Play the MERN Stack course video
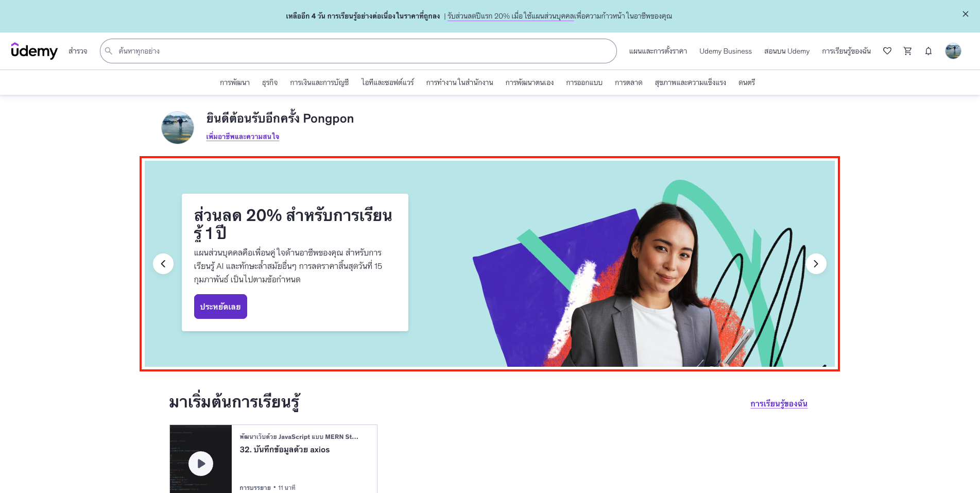Image resolution: width=980 pixels, height=493 pixels. 201,464
